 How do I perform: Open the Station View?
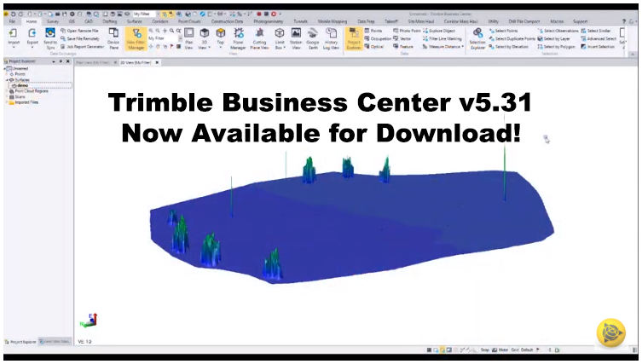click(296, 39)
